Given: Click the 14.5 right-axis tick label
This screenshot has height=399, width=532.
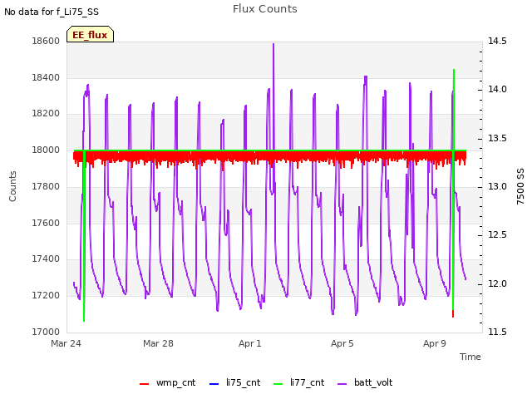Looking at the screenshot, I should [497, 41].
